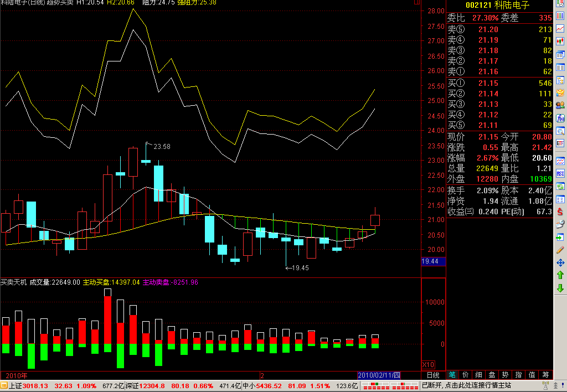
Task: Click the 日线 daily period button
Action: [433, 375]
